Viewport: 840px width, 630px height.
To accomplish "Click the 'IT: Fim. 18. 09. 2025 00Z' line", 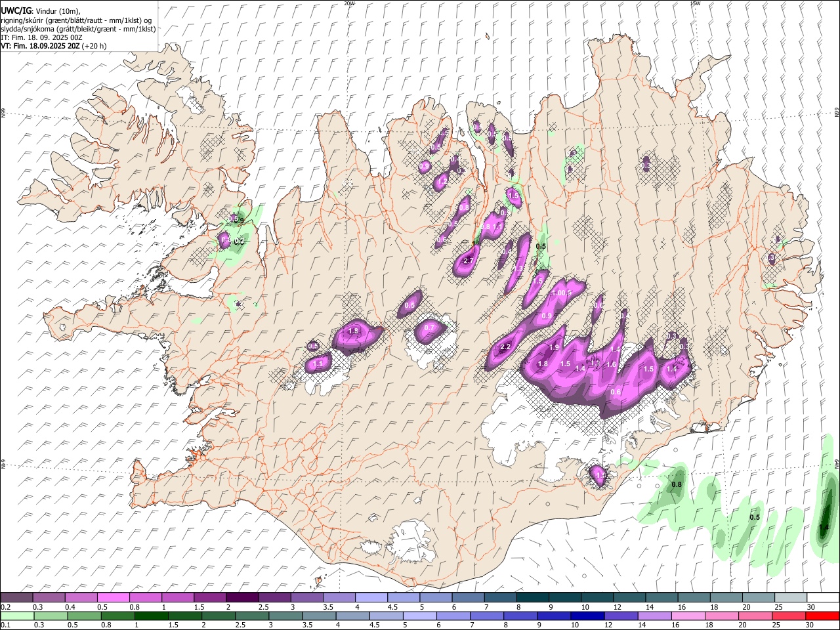I will pos(42,37).
